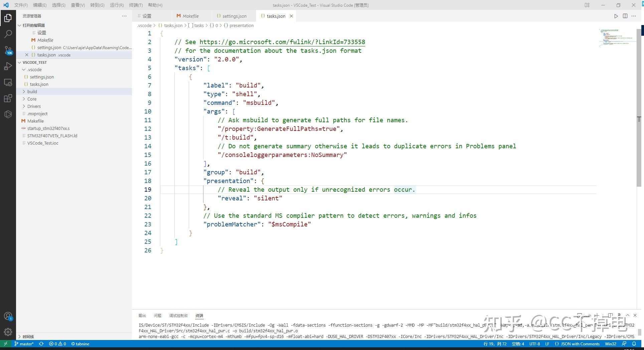644x350 pixels.
Task: Close the tasks.json editor tab
Action: coord(291,16)
